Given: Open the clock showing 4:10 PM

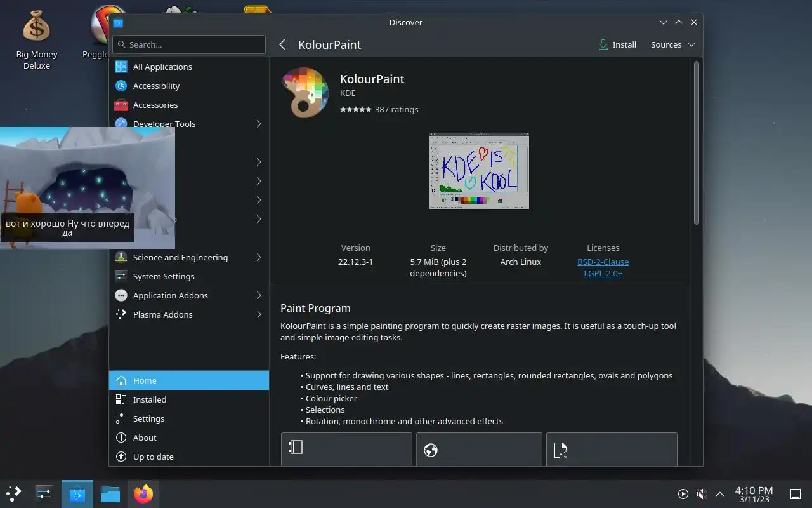Looking at the screenshot, I should (x=754, y=494).
